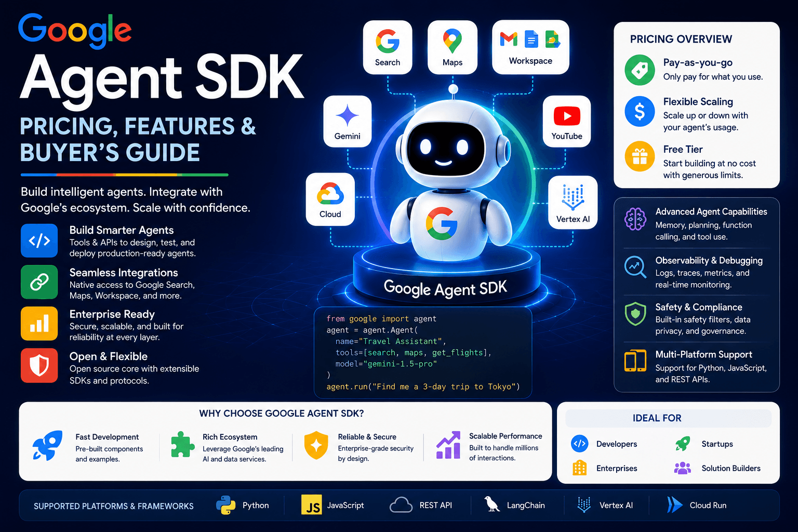Click the rocket Fast Development icon
Viewport: 798px width, 532px height.
pos(48,445)
